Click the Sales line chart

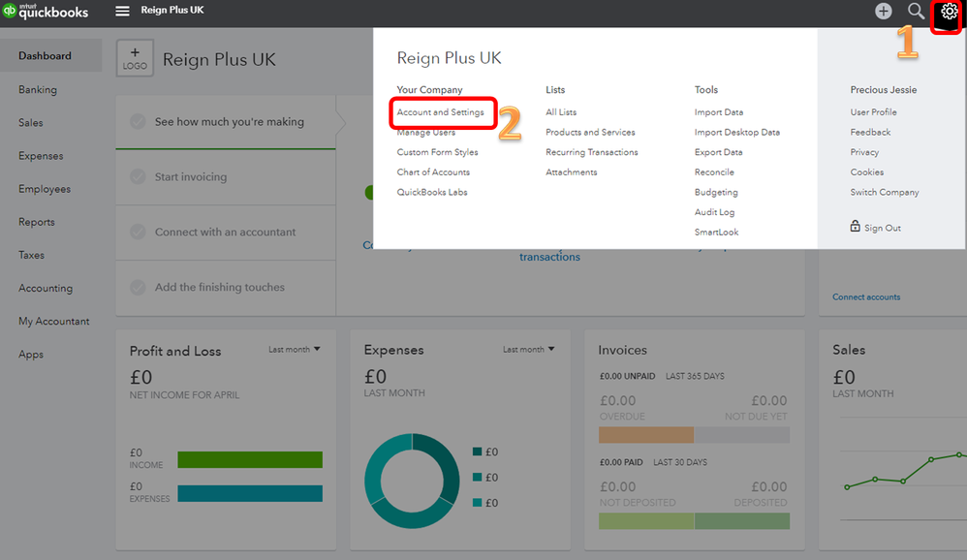point(903,471)
